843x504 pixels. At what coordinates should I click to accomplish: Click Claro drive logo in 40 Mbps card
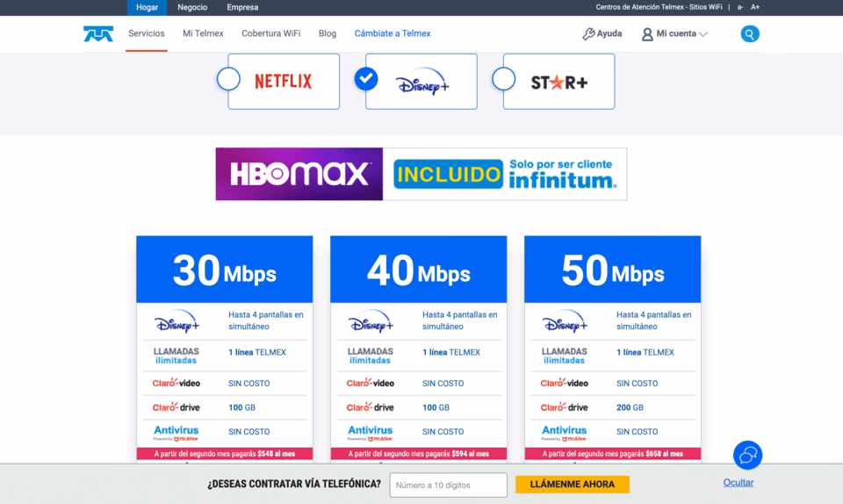(370, 407)
